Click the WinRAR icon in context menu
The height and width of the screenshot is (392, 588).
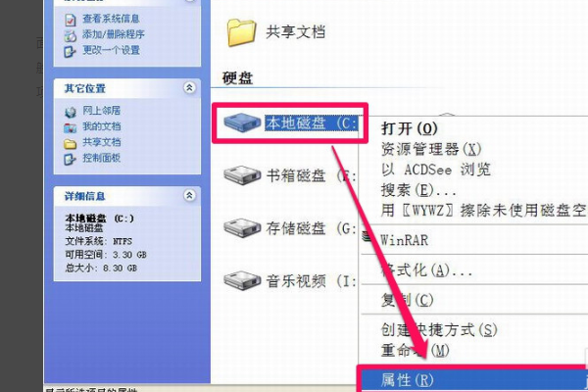(x=367, y=236)
